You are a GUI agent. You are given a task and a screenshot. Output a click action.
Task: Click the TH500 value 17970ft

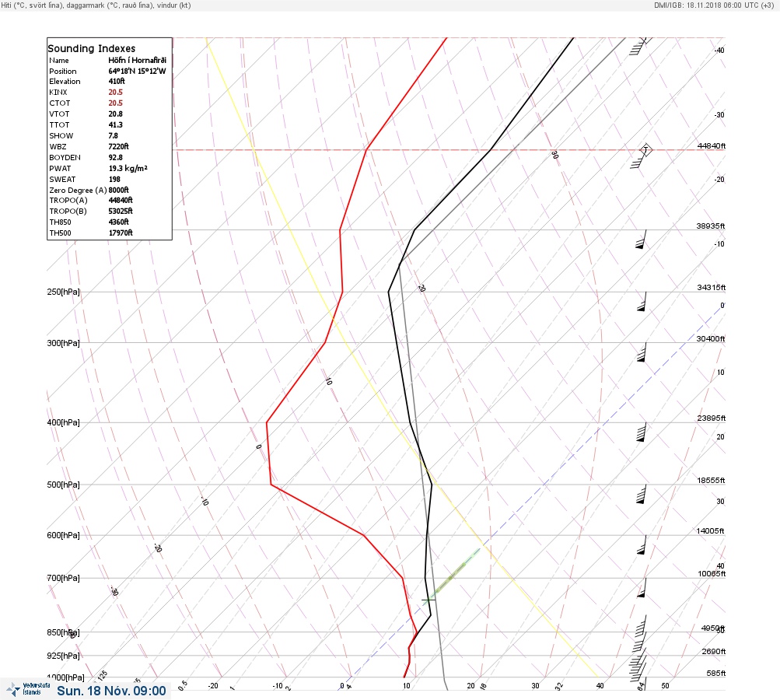[121, 233]
